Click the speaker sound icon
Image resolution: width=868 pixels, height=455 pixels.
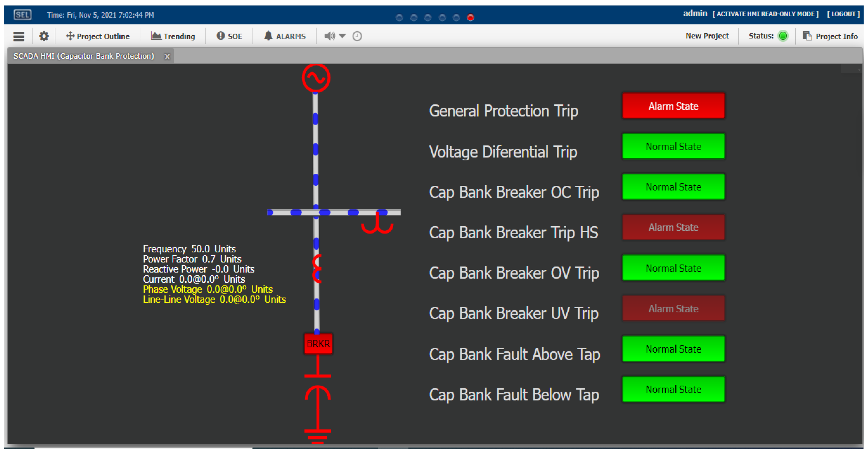(329, 36)
